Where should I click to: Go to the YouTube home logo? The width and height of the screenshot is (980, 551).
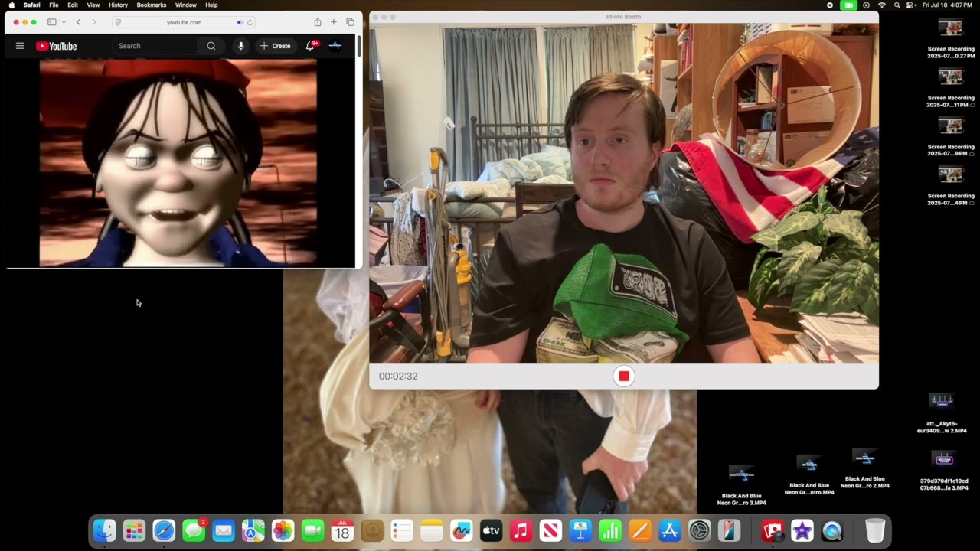coord(56,46)
